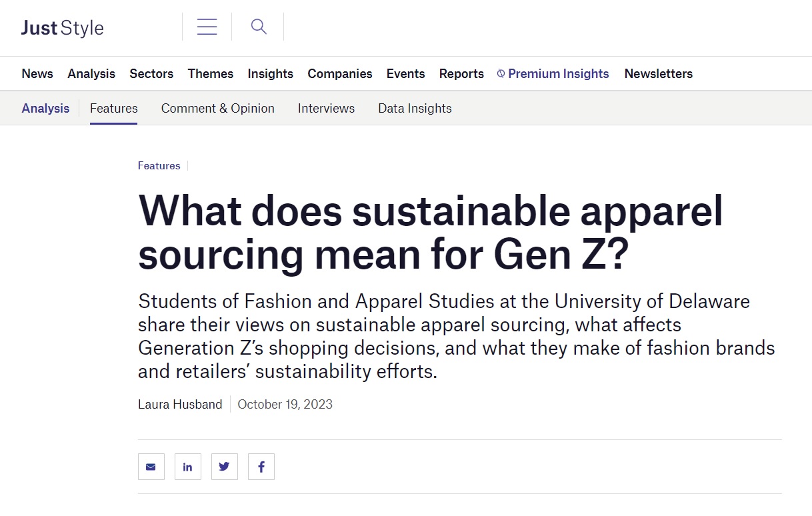Screen dimensions: 812x516
Task: Select Themes in main navigation
Action: (211, 74)
